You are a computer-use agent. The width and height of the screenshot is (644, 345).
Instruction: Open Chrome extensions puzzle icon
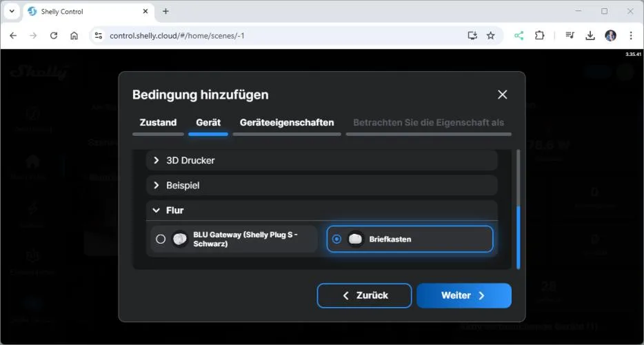[x=540, y=35]
